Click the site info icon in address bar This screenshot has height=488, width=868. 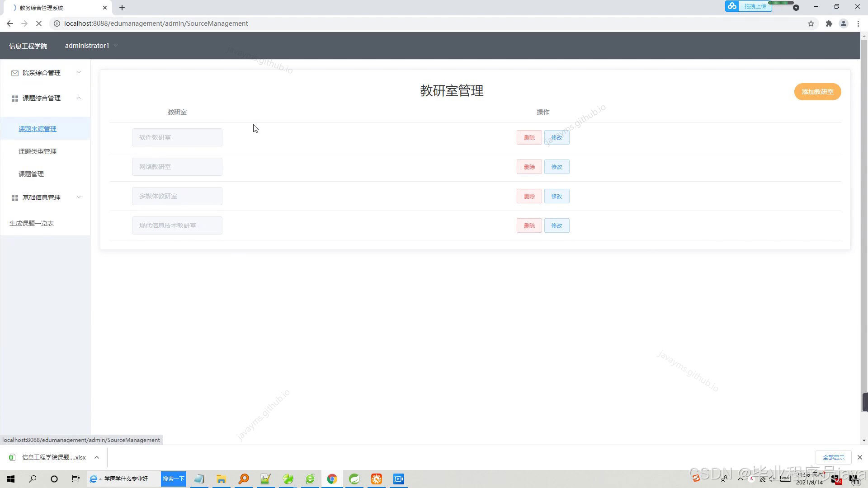(x=57, y=23)
